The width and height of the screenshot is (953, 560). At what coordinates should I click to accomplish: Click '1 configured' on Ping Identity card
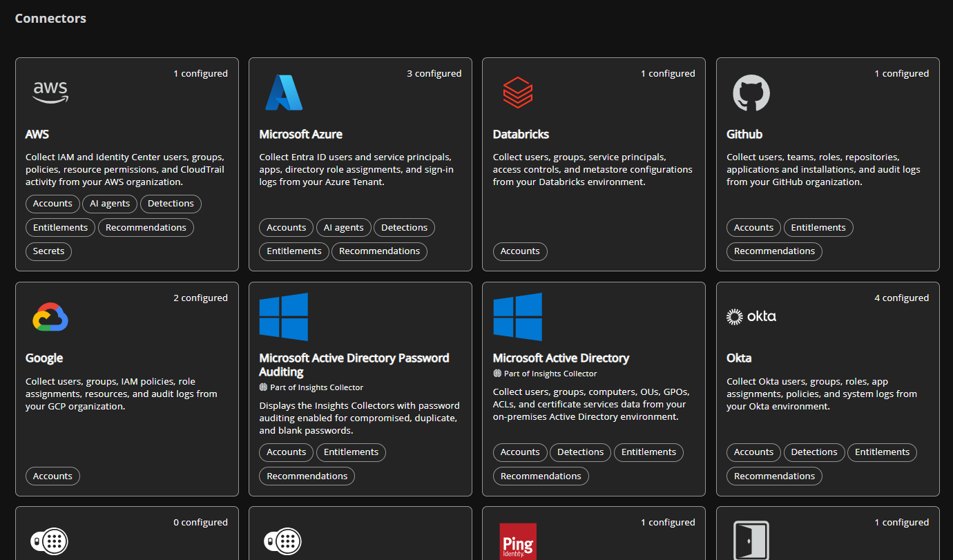pos(668,522)
